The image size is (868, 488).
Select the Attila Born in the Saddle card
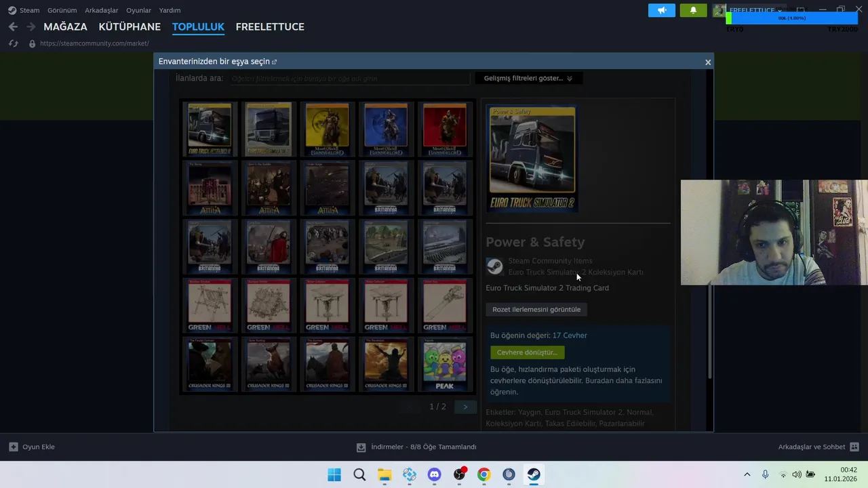click(269, 188)
